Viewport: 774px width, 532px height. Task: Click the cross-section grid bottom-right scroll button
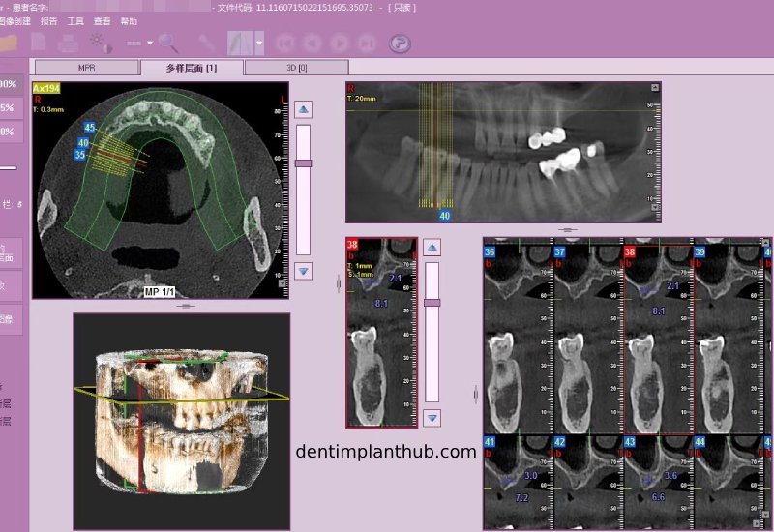[758, 523]
